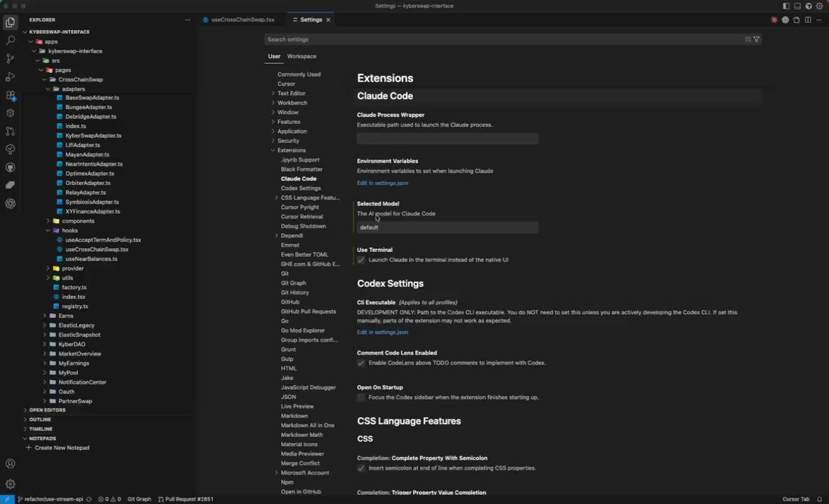The width and height of the screenshot is (829, 504).
Task: Expand the Dependi settings entry
Action: 276,236
